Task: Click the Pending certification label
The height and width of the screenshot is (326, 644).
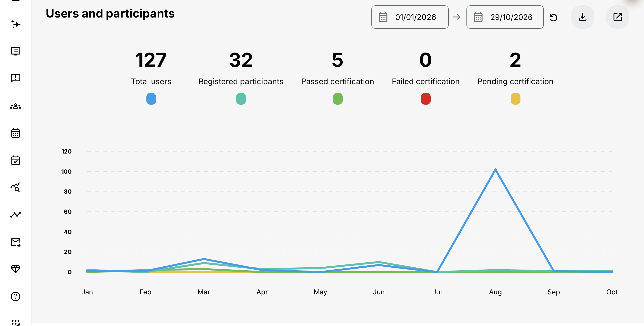Action: [x=515, y=81]
